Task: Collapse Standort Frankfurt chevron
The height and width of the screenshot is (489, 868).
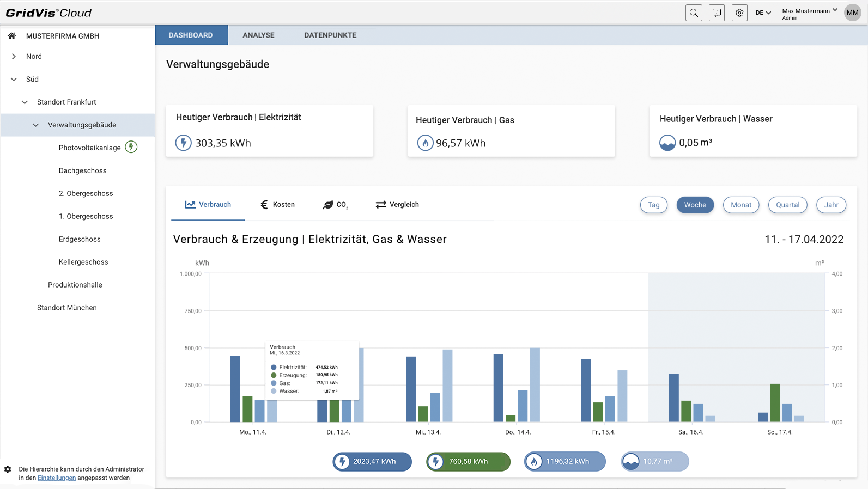Action: 25,102
